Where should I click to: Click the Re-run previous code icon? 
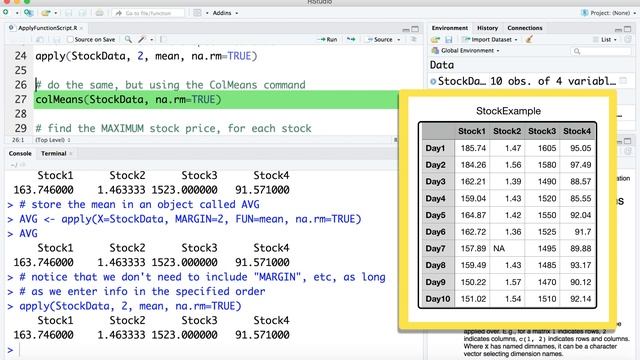(x=351, y=39)
